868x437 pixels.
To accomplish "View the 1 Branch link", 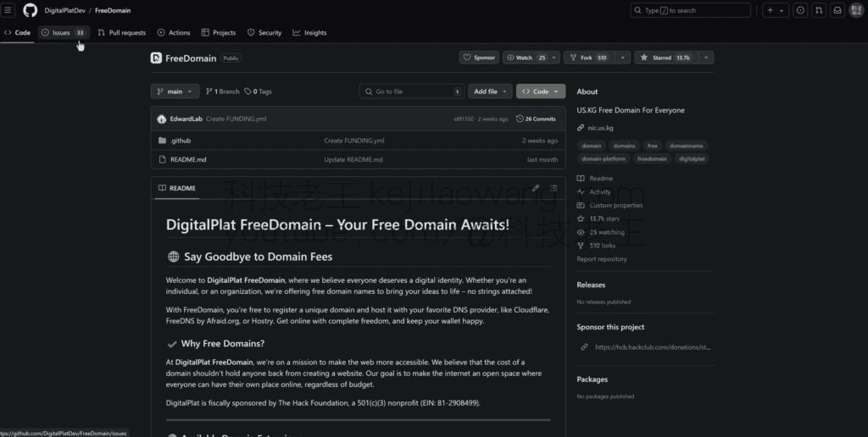I will tap(223, 91).
